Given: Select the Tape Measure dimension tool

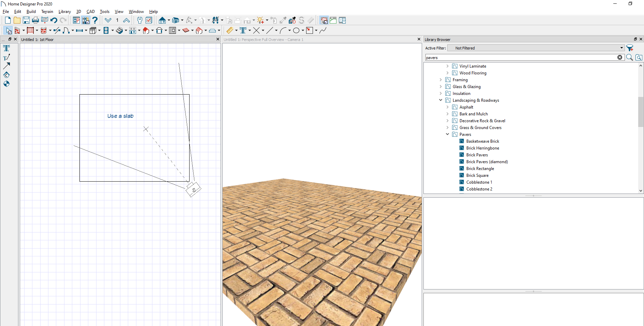Looking at the screenshot, I should click(230, 31).
